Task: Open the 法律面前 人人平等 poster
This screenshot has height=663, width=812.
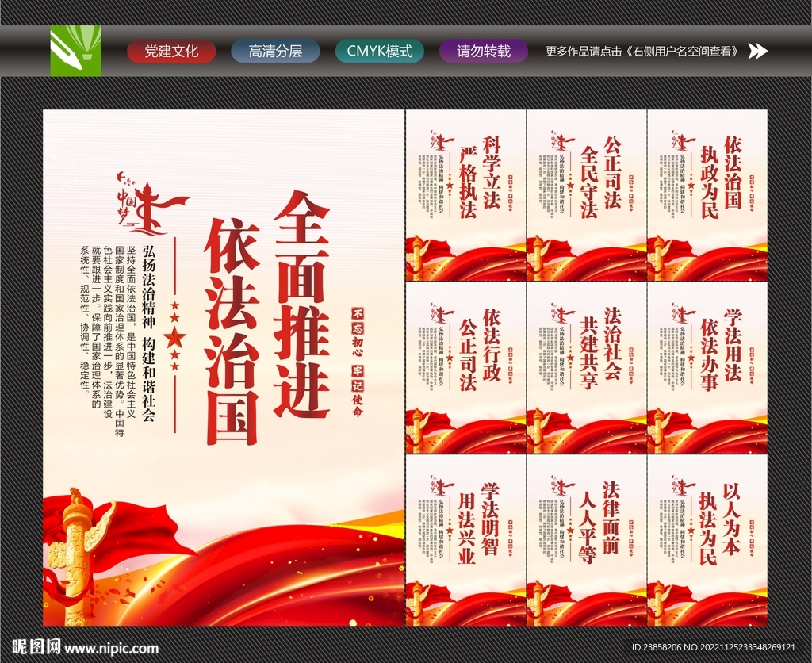Action: (587, 540)
